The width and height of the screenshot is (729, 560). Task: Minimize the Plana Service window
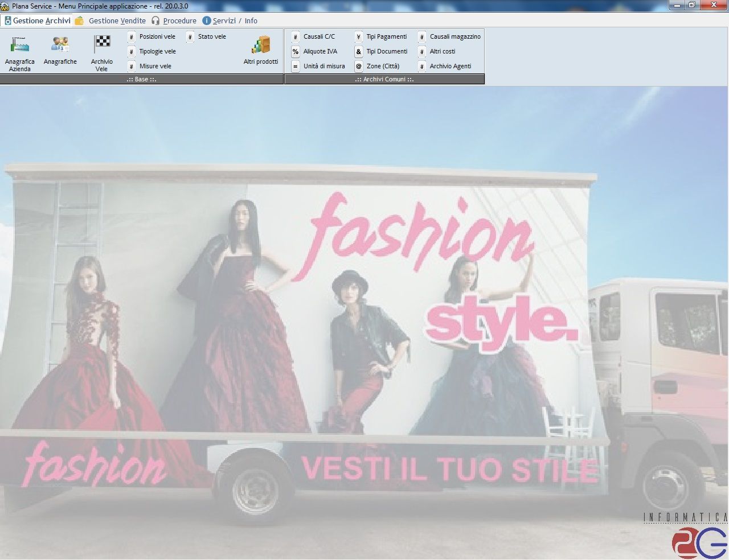(x=677, y=5)
